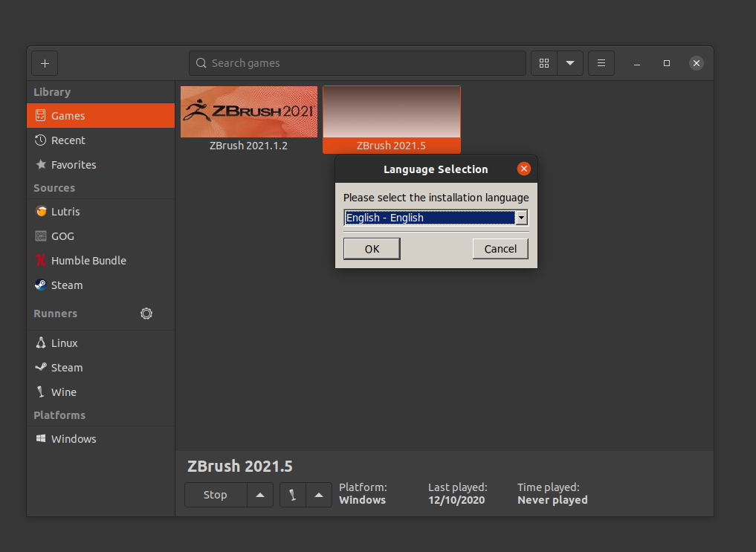Open installation language combo box
The width and height of the screenshot is (756, 552).
pos(436,218)
